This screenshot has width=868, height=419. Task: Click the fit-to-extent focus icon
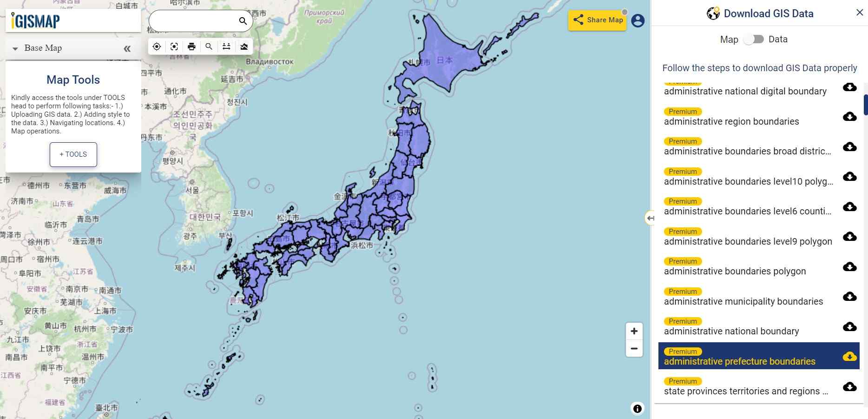[174, 46]
